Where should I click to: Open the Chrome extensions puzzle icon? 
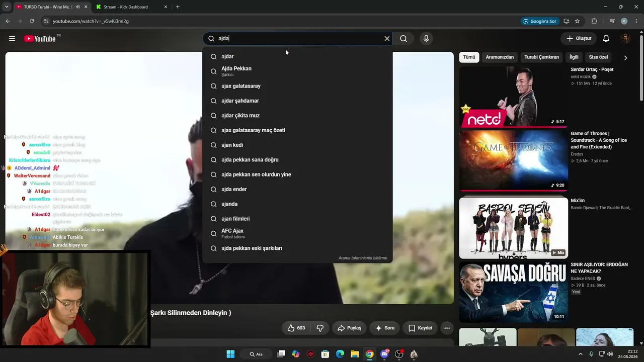pyautogui.click(x=594, y=21)
